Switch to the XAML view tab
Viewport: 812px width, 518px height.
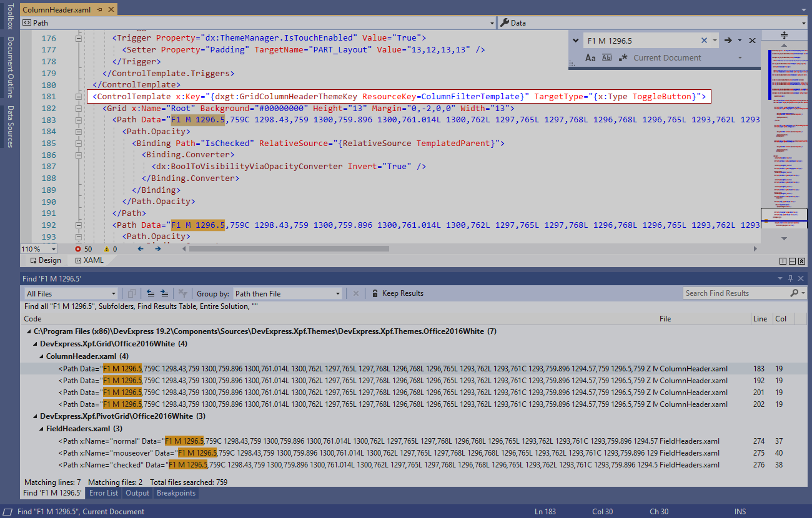(89, 260)
